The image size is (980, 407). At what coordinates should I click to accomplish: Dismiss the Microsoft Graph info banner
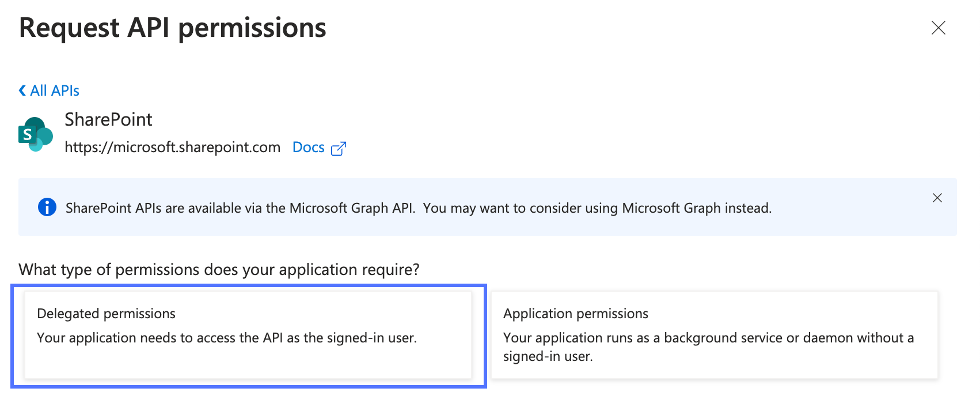tap(937, 198)
